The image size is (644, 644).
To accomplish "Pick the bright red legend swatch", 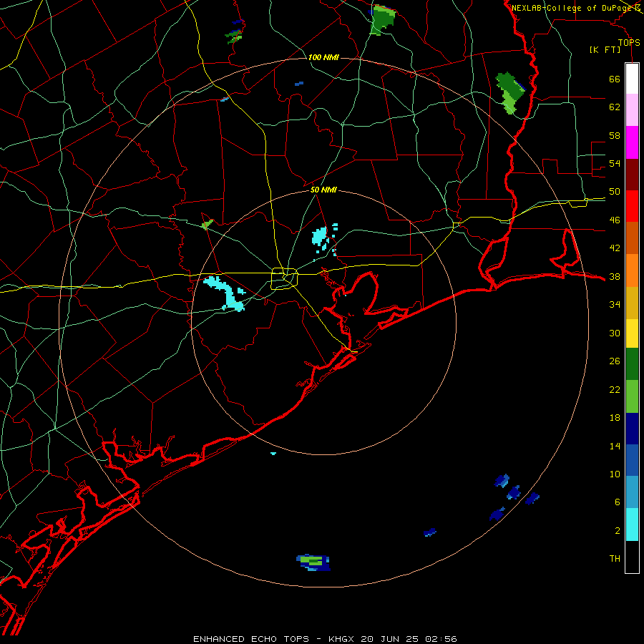I will [x=632, y=206].
